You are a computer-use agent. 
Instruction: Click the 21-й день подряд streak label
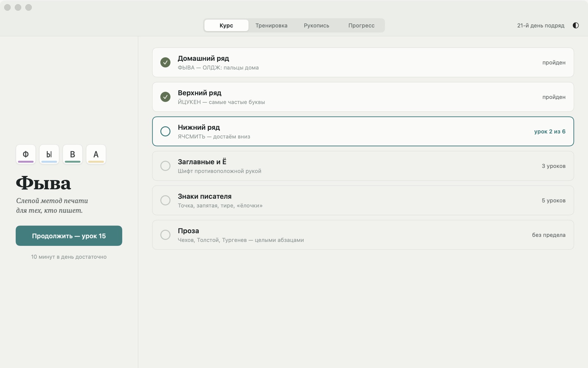541,25
